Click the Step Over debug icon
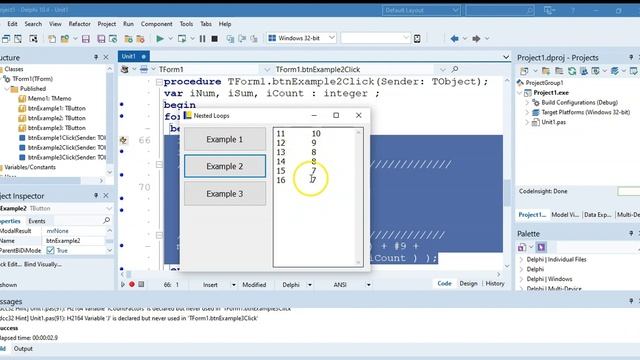640x360 pixels. (242, 39)
